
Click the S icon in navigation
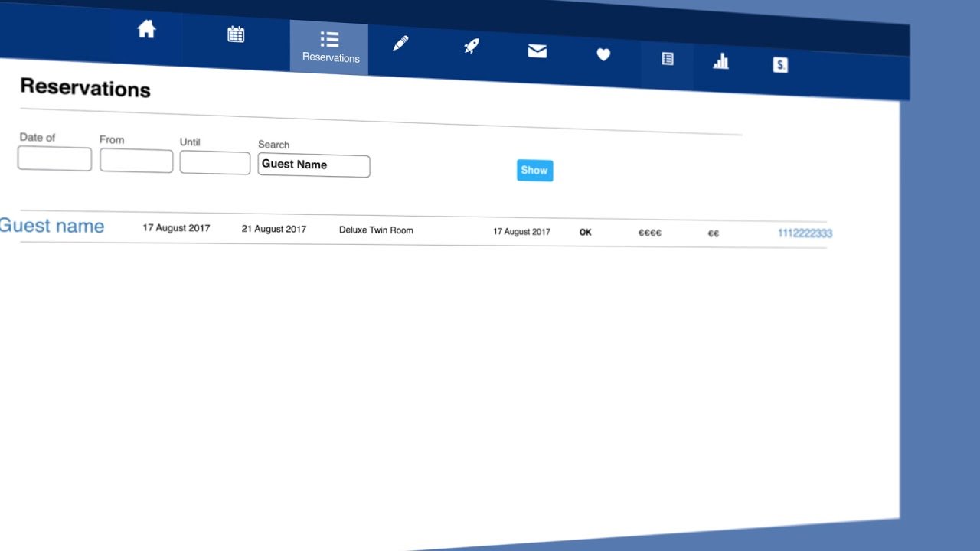[780, 65]
